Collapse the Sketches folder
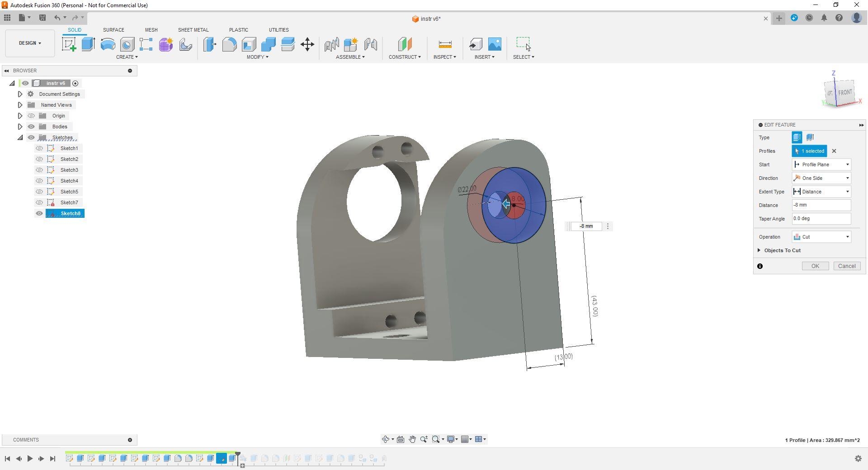The image size is (868, 470). pyautogui.click(x=20, y=137)
